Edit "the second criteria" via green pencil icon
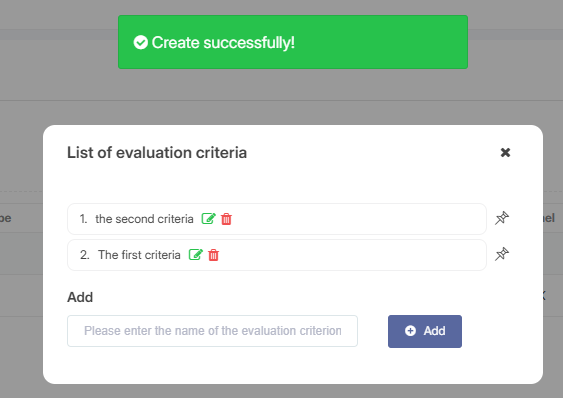The image size is (563, 398). coord(208,218)
